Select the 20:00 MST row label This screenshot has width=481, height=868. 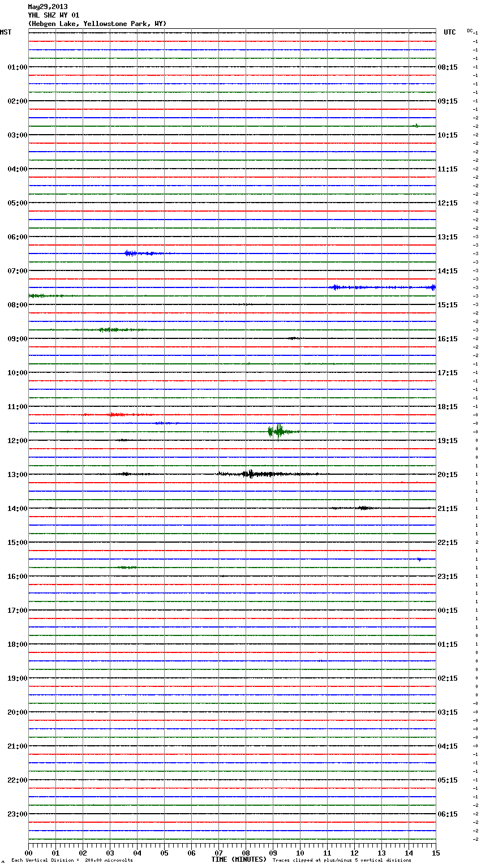(x=18, y=712)
